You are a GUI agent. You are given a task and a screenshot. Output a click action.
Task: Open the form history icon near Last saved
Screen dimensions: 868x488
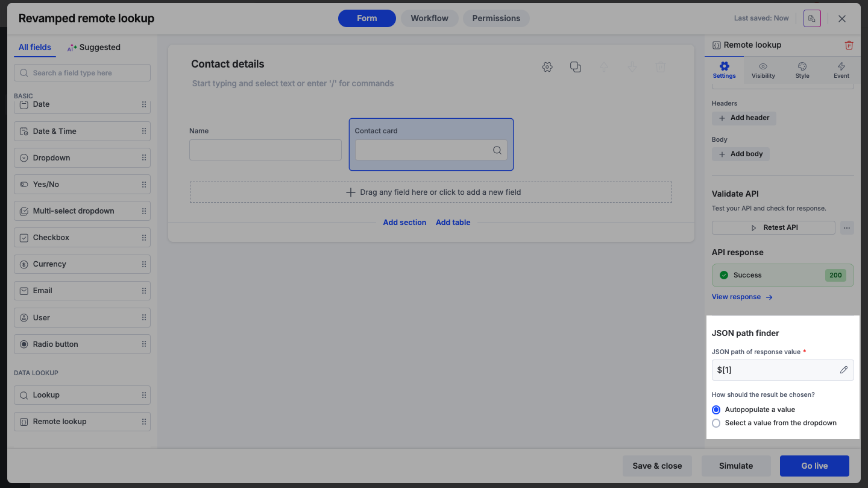(812, 19)
